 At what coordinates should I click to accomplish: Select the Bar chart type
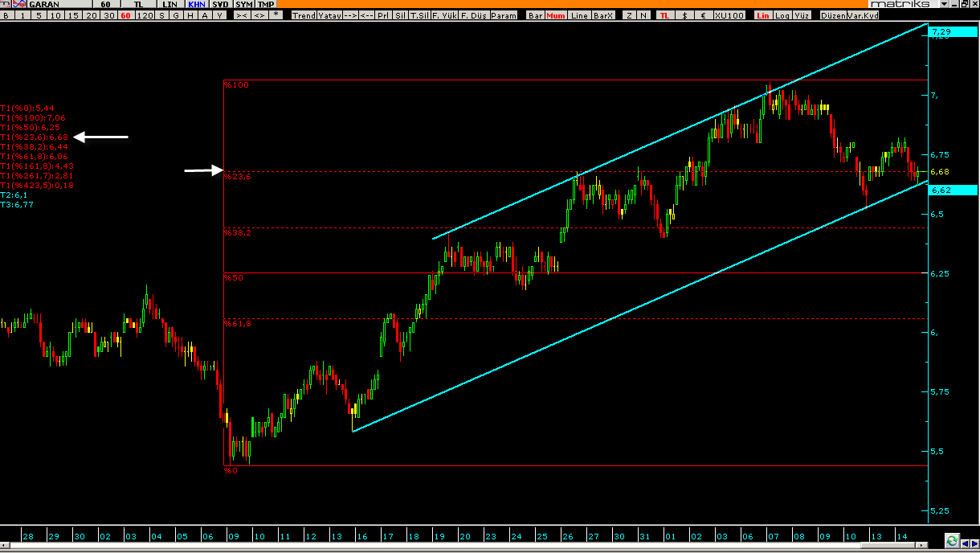535,15
